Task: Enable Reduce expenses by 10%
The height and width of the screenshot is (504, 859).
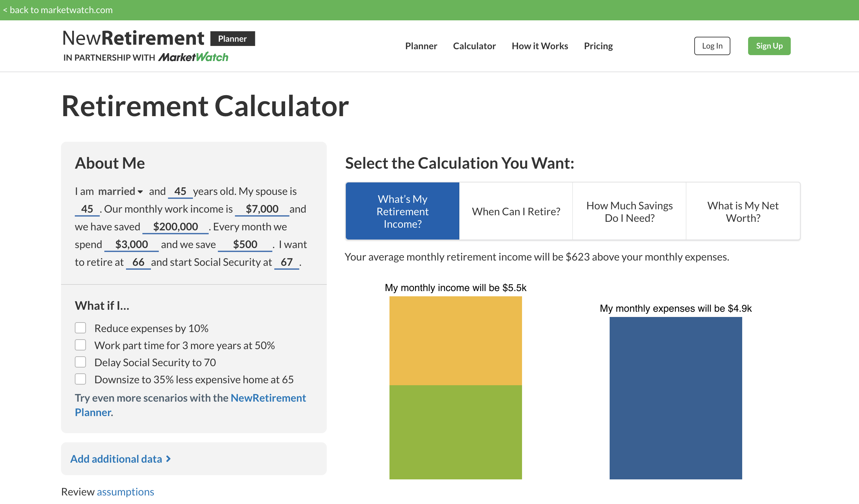Action: (80, 328)
